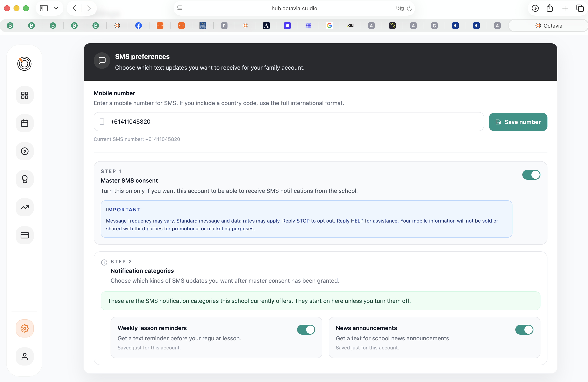588x382 pixels.
Task: Click the 'Notification categories' heading
Action: (142, 271)
